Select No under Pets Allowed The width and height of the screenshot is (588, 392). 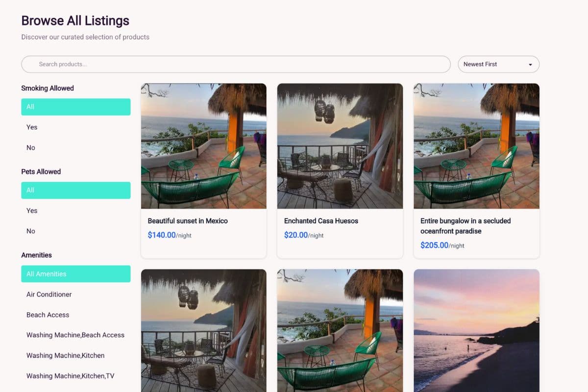(31, 231)
